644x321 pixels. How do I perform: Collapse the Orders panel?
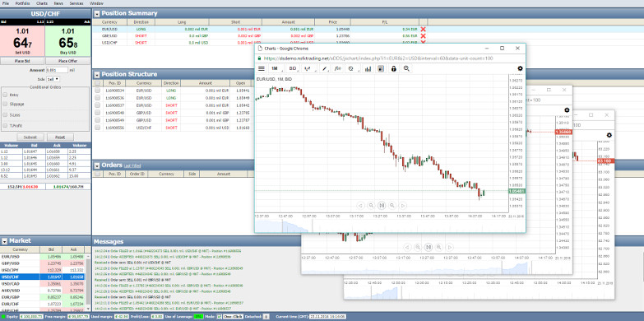point(97,165)
